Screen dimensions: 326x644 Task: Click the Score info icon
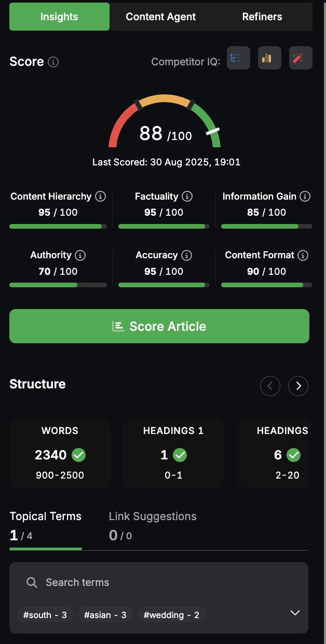click(x=52, y=62)
